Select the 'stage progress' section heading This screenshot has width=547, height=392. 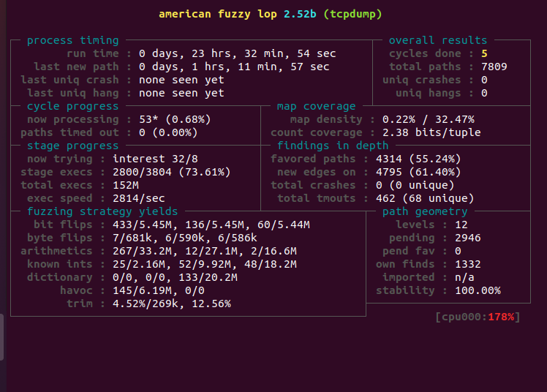73,146
